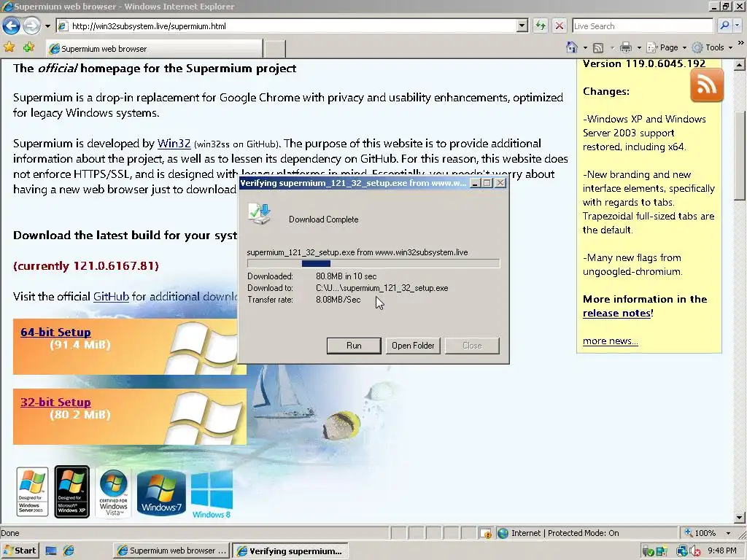Select the Supermium web browser tab
The width and height of the screenshot is (747, 560).
(155, 49)
